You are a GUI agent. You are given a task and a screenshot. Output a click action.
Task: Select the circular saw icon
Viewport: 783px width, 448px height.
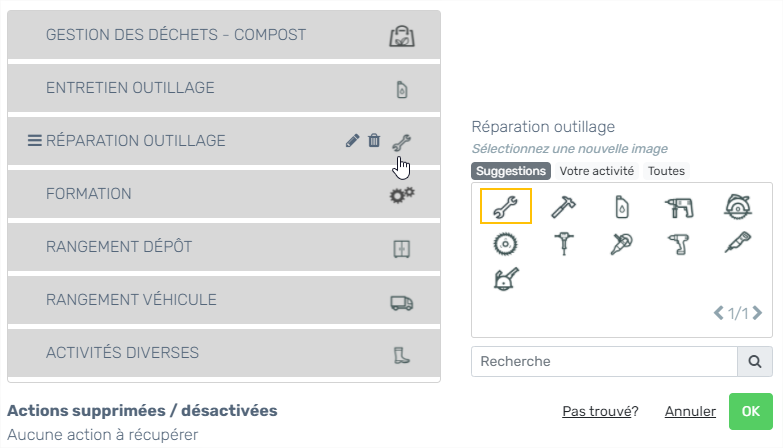point(738,206)
